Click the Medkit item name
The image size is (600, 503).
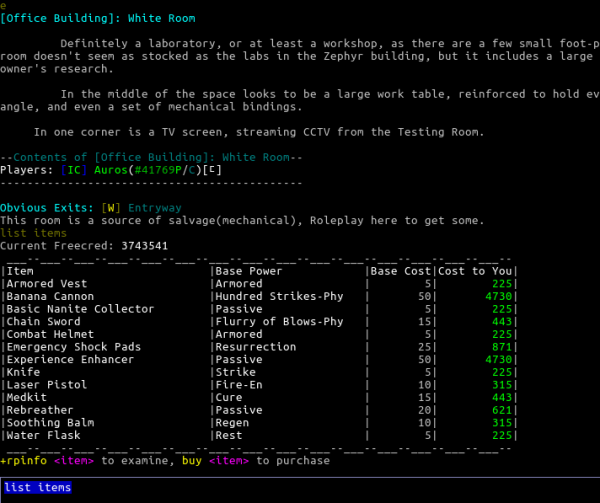(x=26, y=397)
